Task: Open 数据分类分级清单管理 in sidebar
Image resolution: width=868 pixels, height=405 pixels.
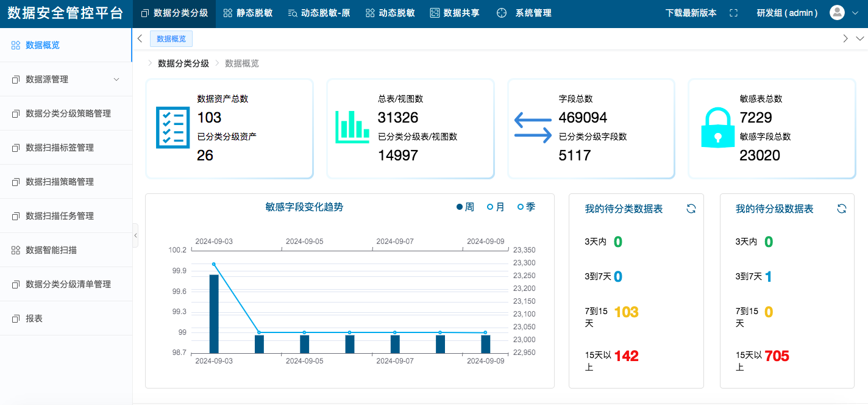Action: (x=66, y=284)
